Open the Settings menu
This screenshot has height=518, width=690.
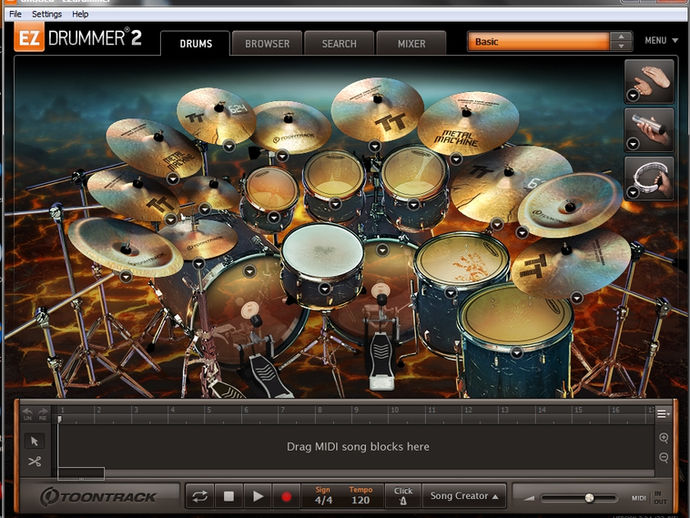click(47, 14)
